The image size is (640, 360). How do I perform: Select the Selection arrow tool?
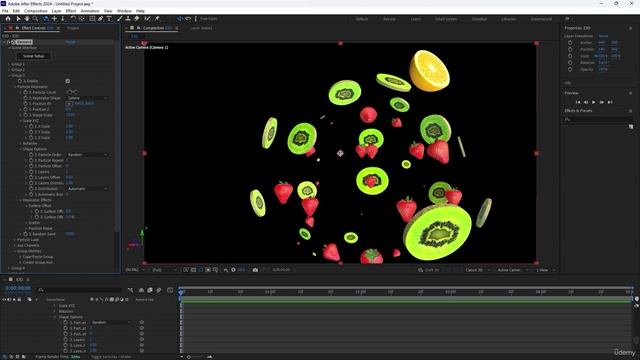pos(18,19)
